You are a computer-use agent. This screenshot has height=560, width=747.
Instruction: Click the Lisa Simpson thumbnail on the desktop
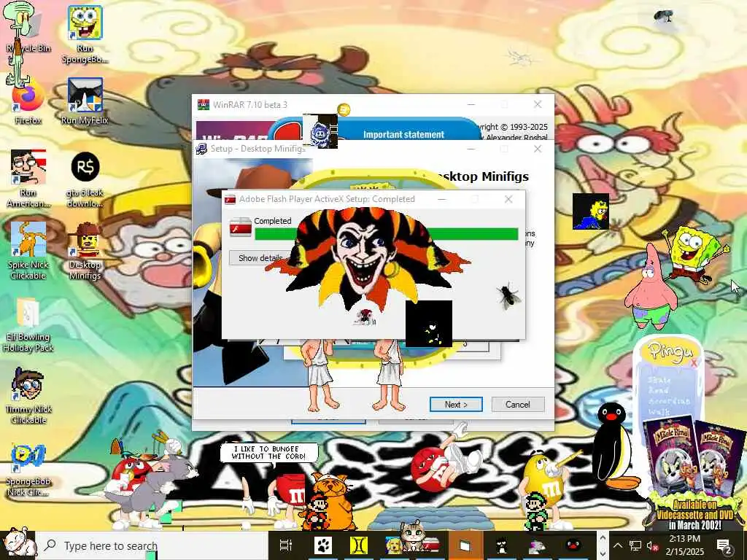[x=591, y=211]
